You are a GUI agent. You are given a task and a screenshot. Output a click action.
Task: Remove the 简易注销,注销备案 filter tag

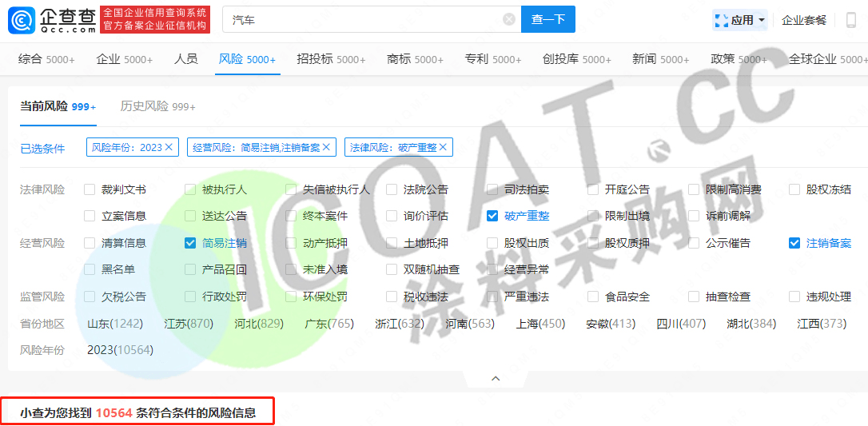pyautogui.click(x=326, y=147)
